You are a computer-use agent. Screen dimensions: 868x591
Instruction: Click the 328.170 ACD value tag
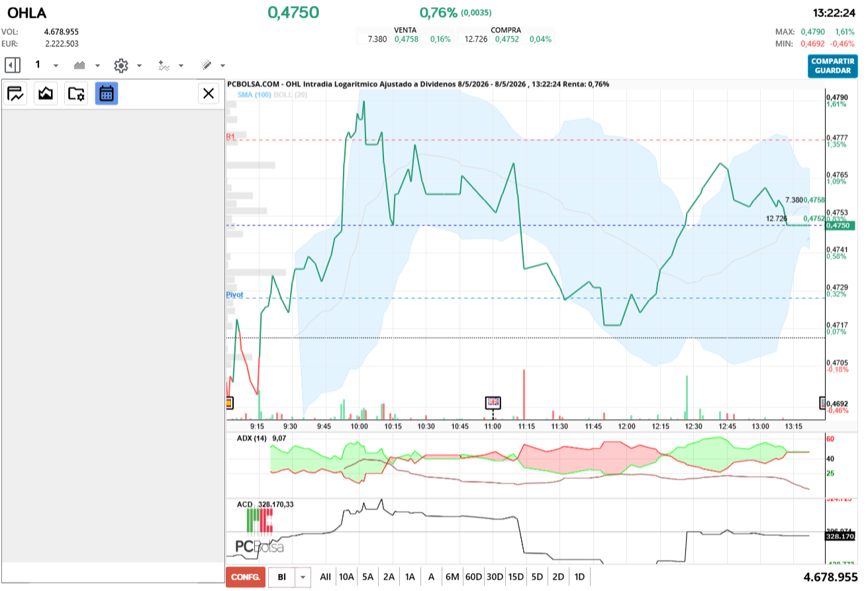point(840,537)
